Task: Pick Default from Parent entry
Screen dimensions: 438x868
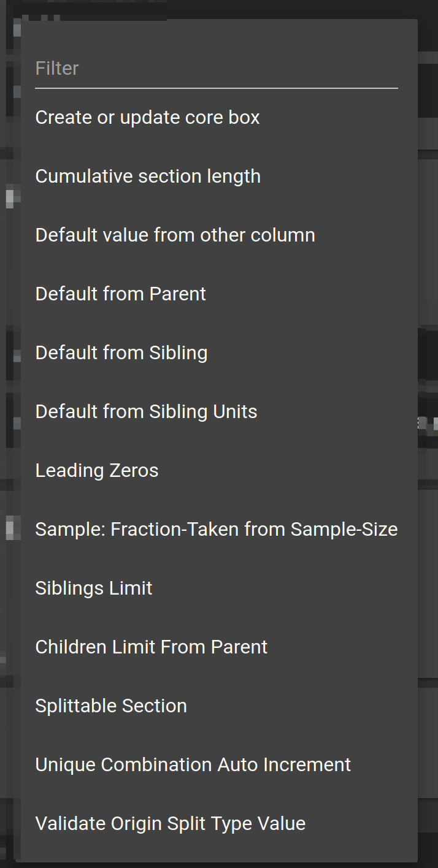Action: pyautogui.click(x=121, y=294)
